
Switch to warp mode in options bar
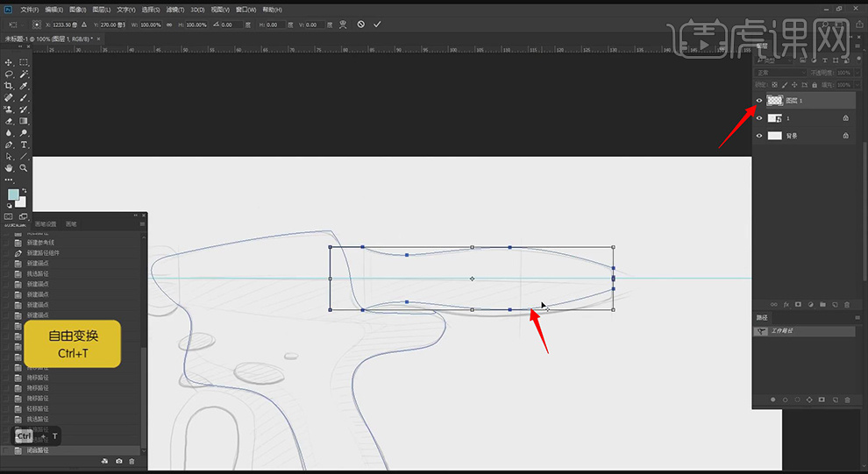point(343,25)
